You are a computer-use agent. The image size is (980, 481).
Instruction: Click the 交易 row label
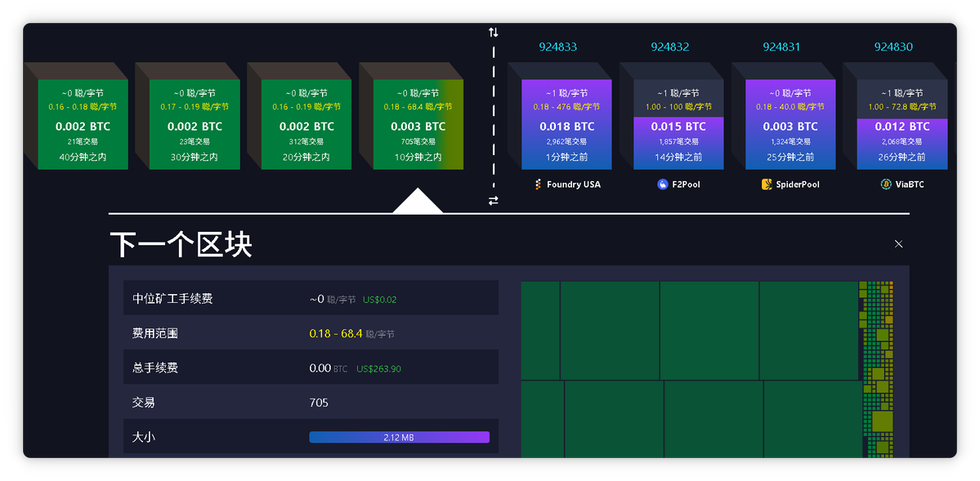pyautogui.click(x=144, y=403)
